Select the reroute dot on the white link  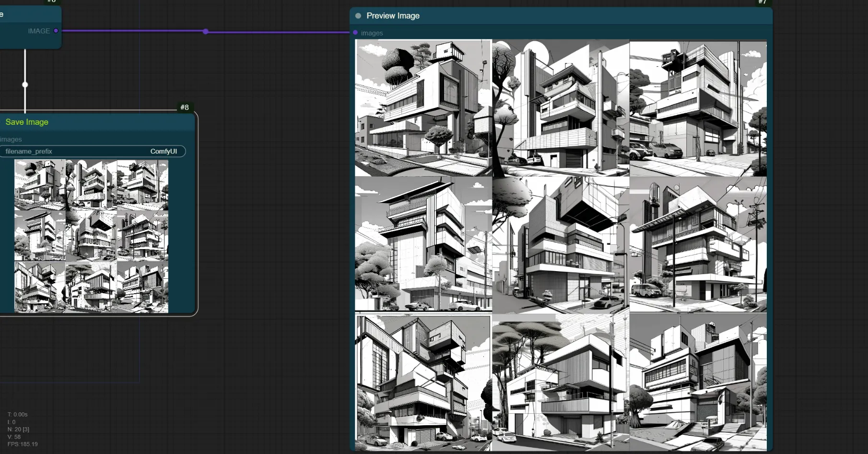tap(25, 85)
